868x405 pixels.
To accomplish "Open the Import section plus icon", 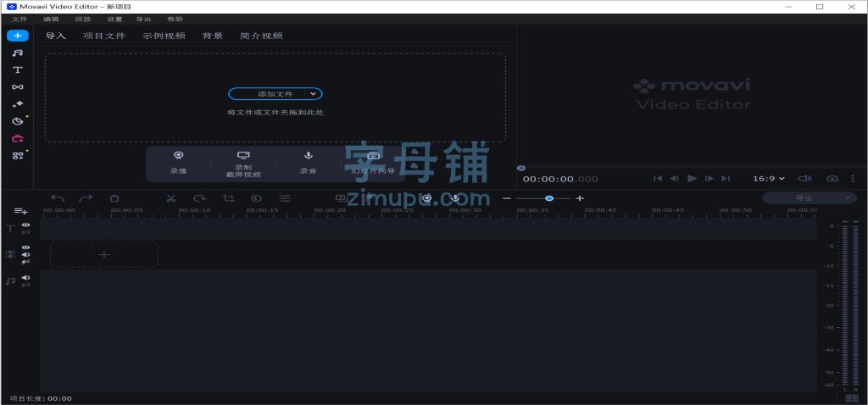I will 18,36.
